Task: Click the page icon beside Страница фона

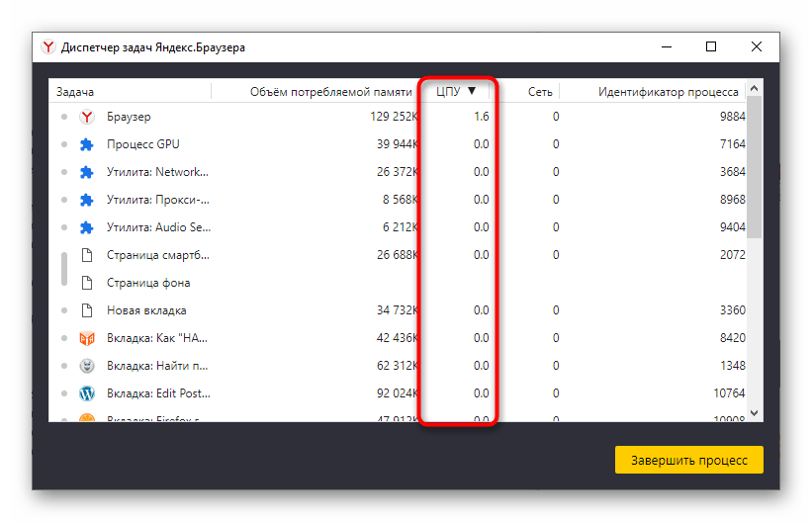Action: (87, 283)
